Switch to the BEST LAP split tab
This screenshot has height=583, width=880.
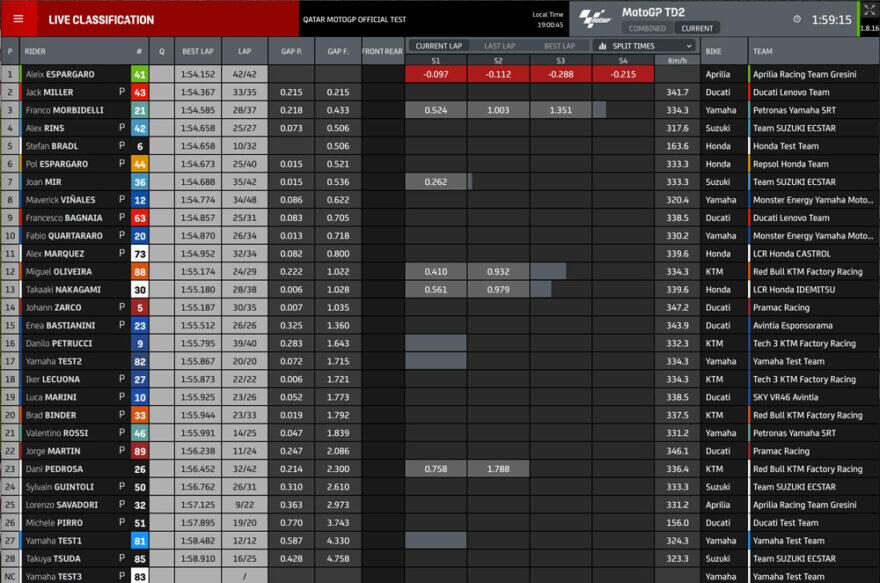pos(562,44)
